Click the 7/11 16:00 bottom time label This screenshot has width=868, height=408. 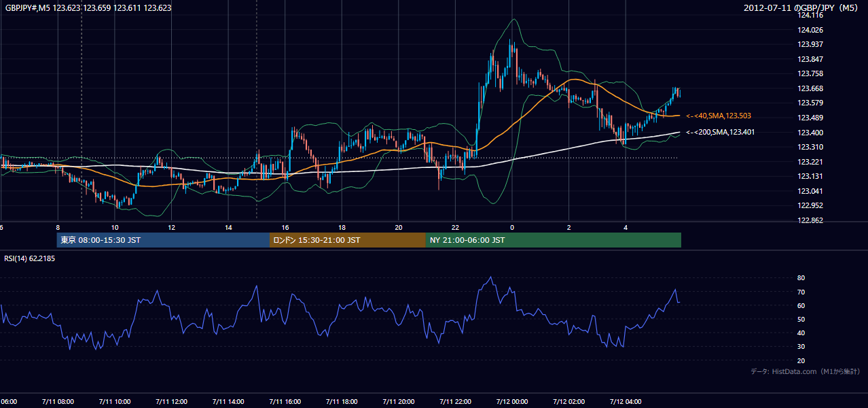285,401
